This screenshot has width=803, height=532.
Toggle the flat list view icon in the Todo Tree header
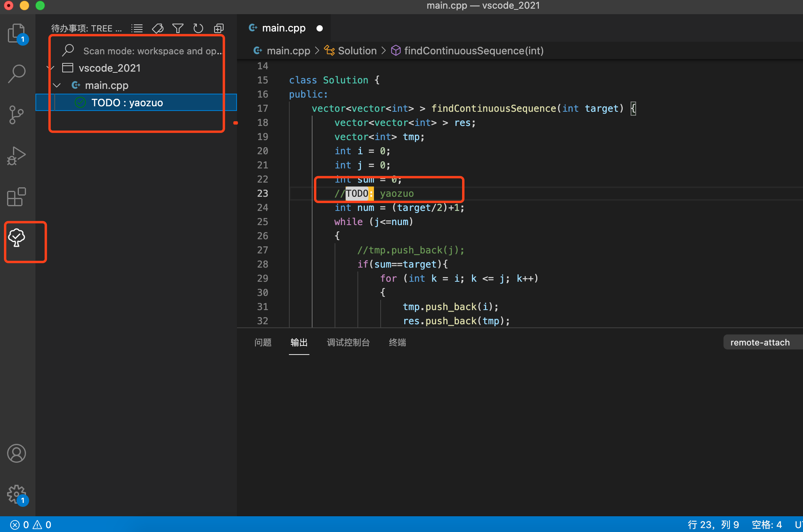click(137, 28)
